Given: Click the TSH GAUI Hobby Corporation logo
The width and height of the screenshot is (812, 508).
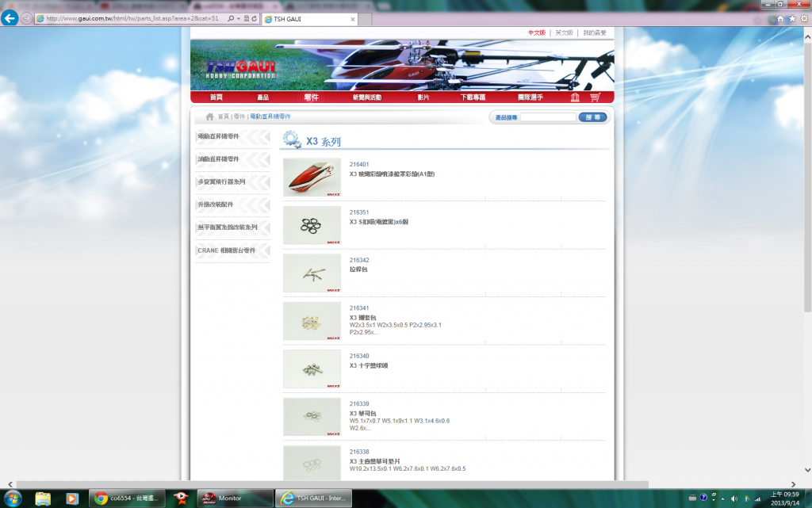Looking at the screenshot, I should tap(241, 69).
